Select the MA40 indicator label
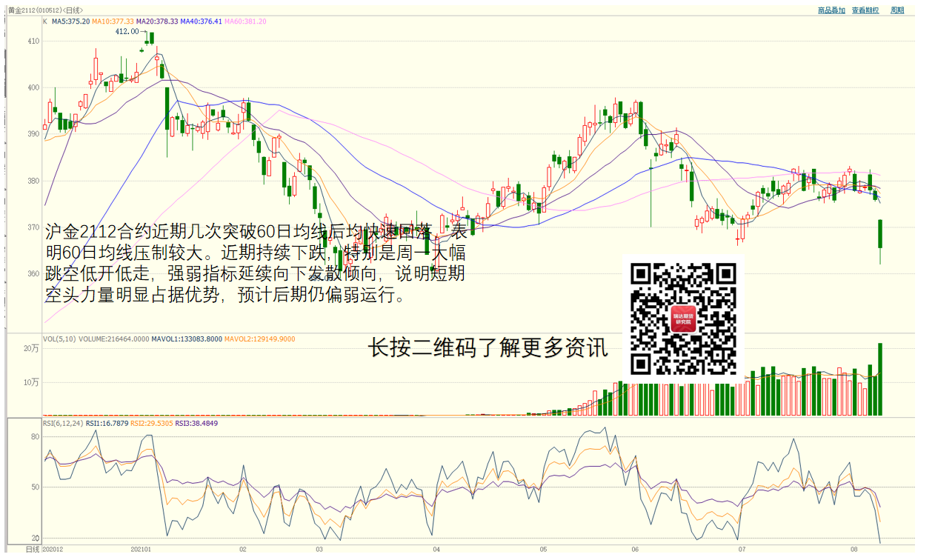935x560 pixels. tap(201, 21)
